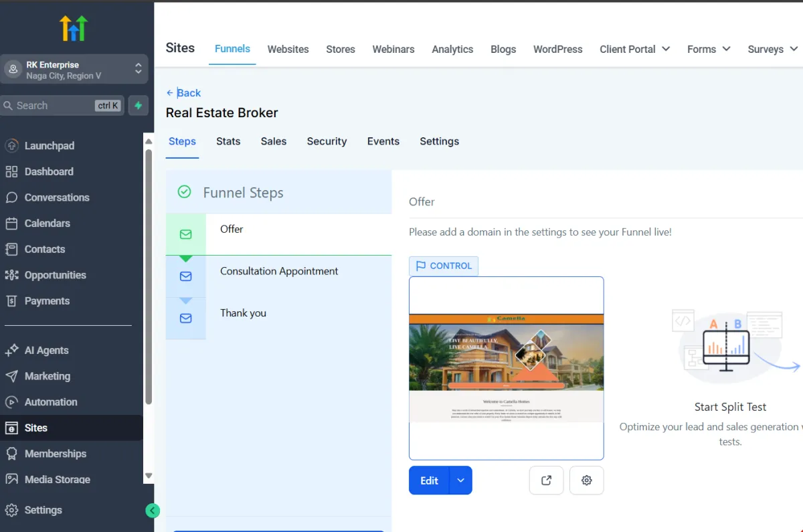Click the blue Edit button
The width and height of the screenshot is (803, 532).
pyautogui.click(x=430, y=480)
